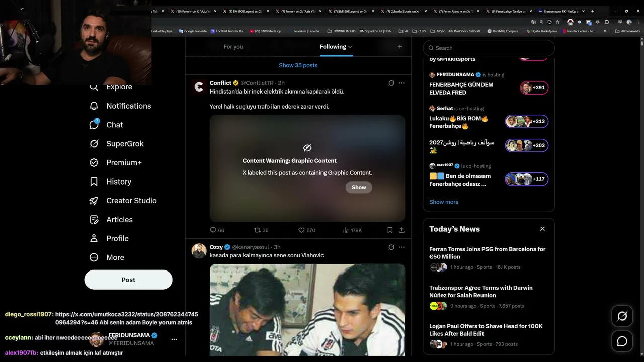
Task: Switch to the For you tab
Action: [233, 47]
